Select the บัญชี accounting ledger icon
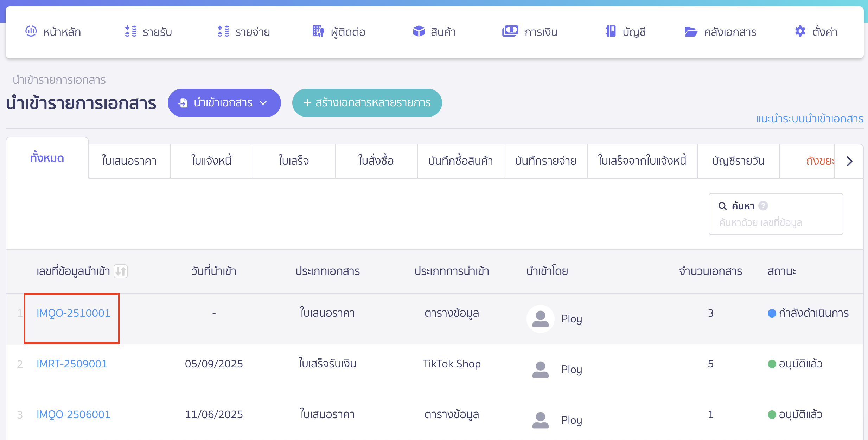The width and height of the screenshot is (868, 440). click(x=610, y=32)
